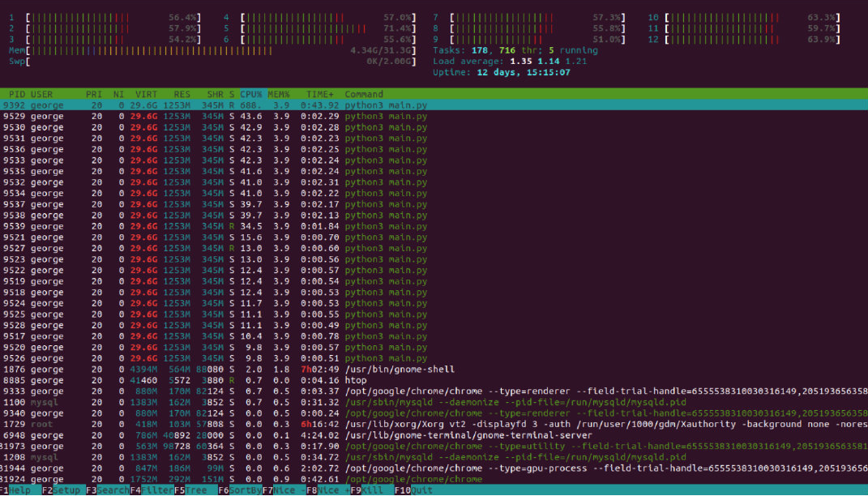Viewport: 868px width, 496px height.
Task: Select chrome utility process row PID 31973
Action: (434, 447)
